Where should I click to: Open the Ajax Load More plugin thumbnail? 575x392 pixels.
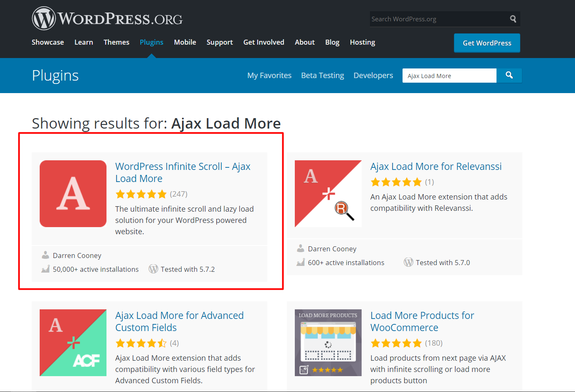[73, 193]
